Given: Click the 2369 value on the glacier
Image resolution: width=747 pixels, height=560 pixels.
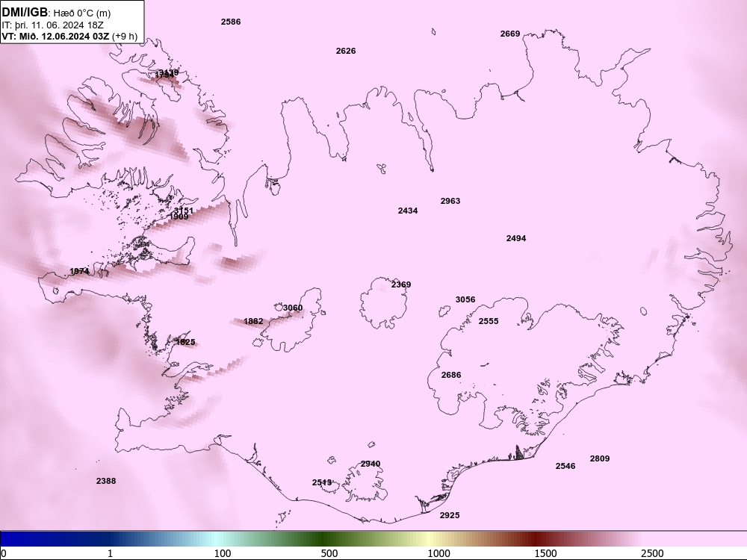Looking at the screenshot, I should tap(401, 284).
